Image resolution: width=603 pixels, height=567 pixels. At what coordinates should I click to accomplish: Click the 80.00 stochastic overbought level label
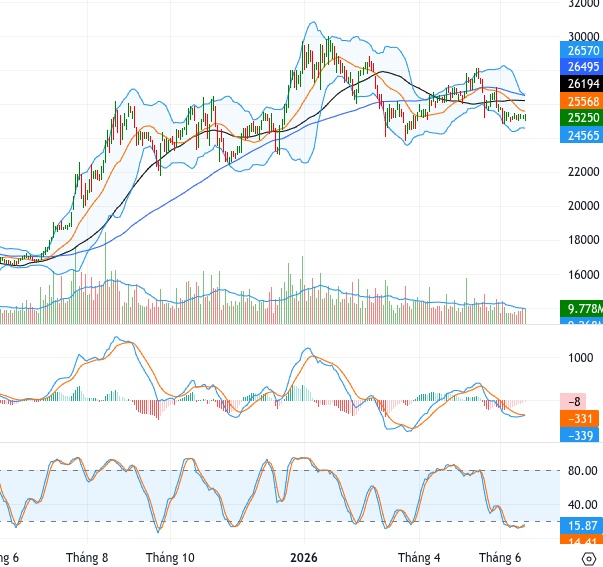tap(583, 471)
